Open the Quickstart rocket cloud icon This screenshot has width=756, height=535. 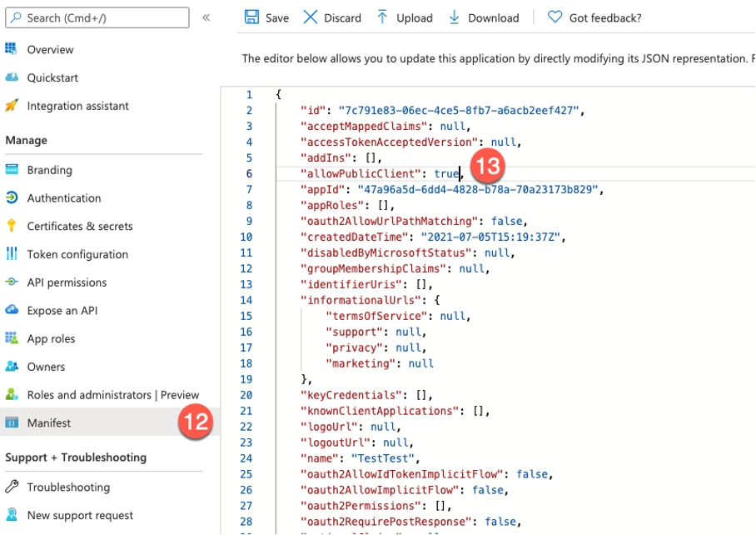click(x=12, y=77)
